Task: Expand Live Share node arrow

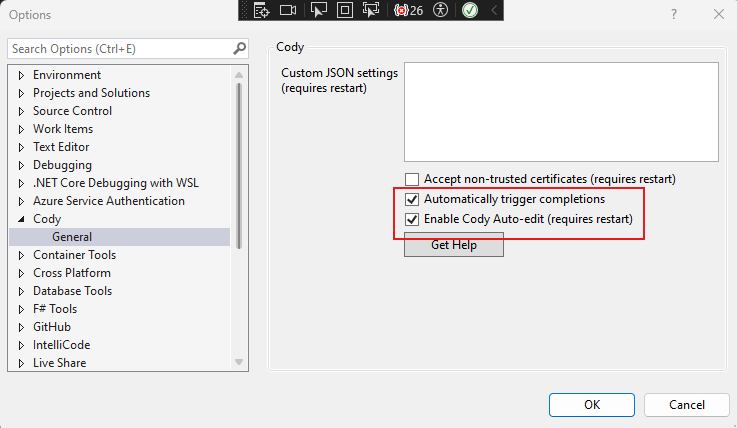Action: pyautogui.click(x=21, y=363)
